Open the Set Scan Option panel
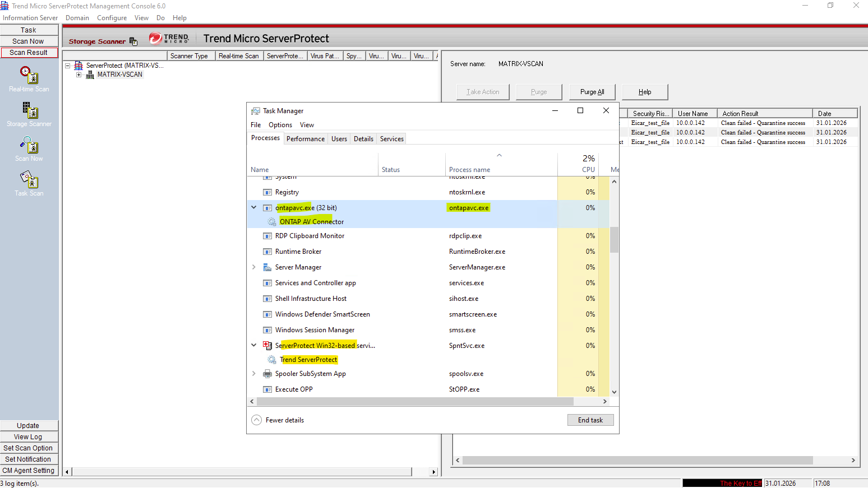 pos(28,448)
